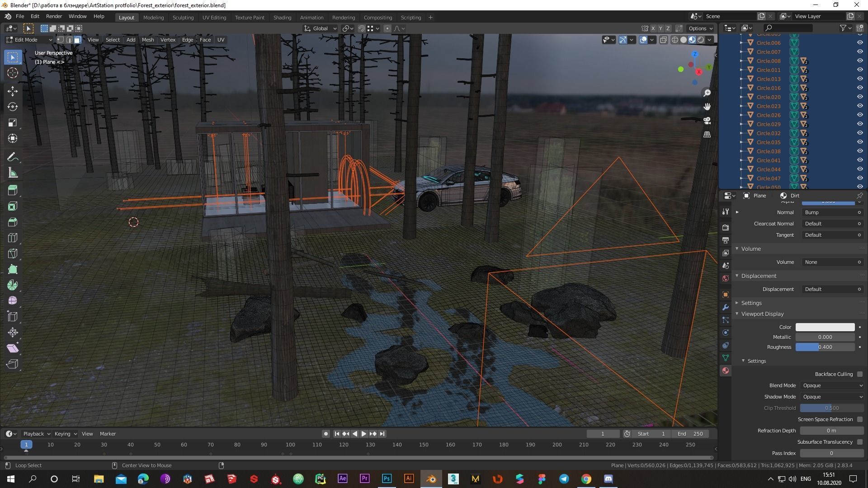
Task: Toggle camera view in viewport
Action: (x=707, y=121)
